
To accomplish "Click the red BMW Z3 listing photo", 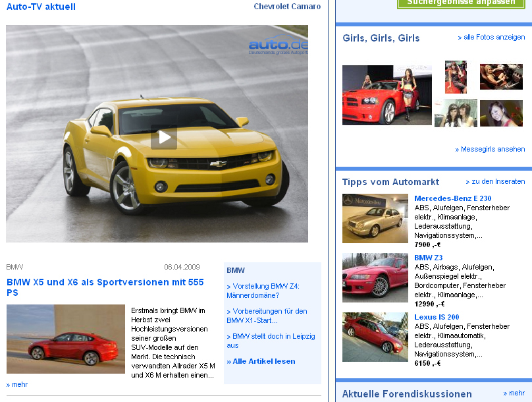I will click(x=375, y=277).
